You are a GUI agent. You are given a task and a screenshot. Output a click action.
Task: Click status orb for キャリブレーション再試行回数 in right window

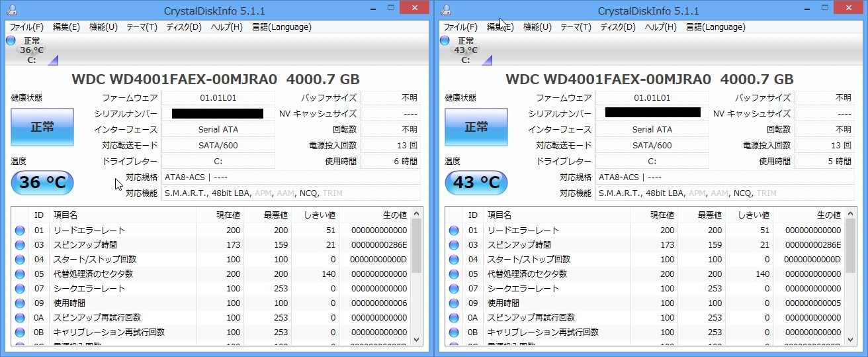coord(453,332)
